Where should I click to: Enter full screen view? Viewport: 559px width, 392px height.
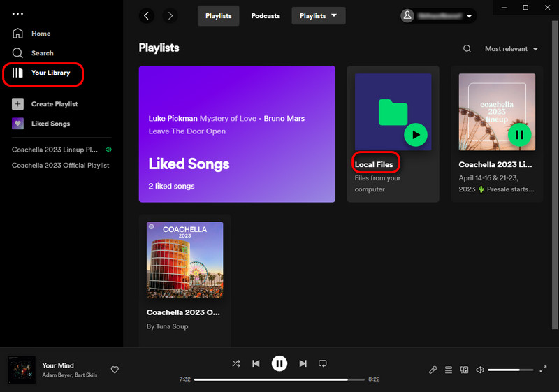click(x=543, y=370)
